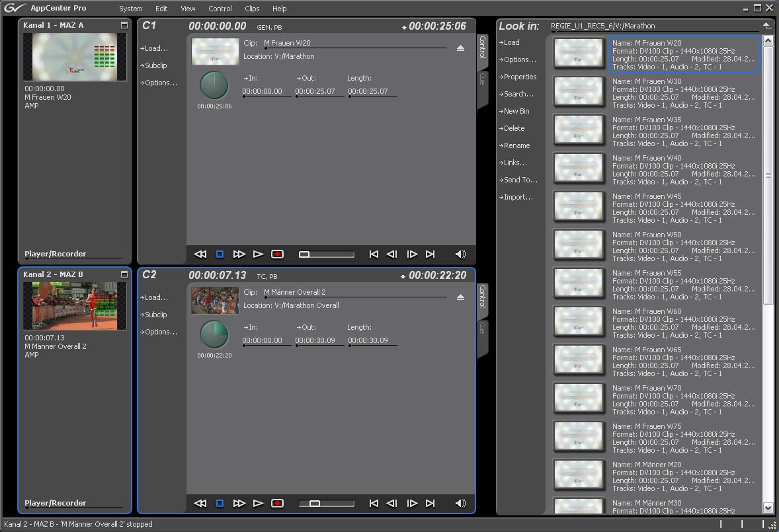Jump to clip end in C1
The height and width of the screenshot is (532, 779).
click(x=430, y=254)
